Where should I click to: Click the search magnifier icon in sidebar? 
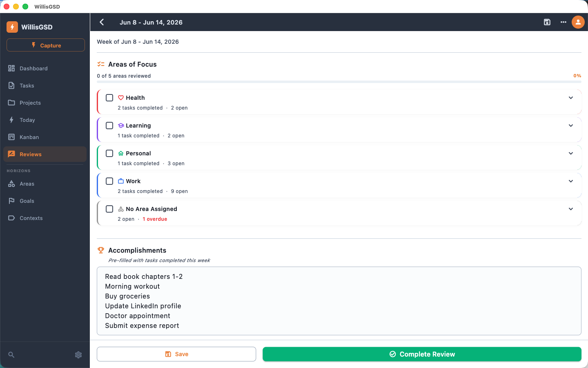11,355
